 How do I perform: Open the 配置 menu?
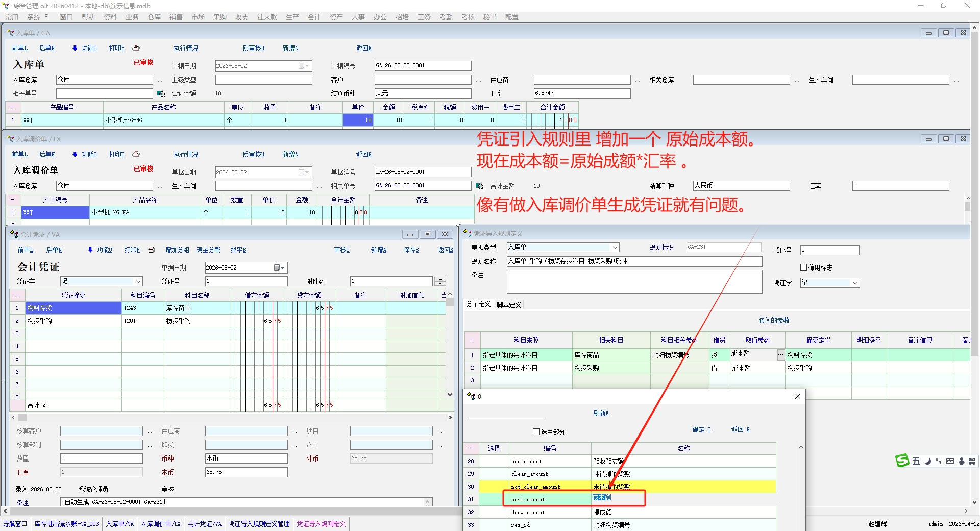click(511, 17)
